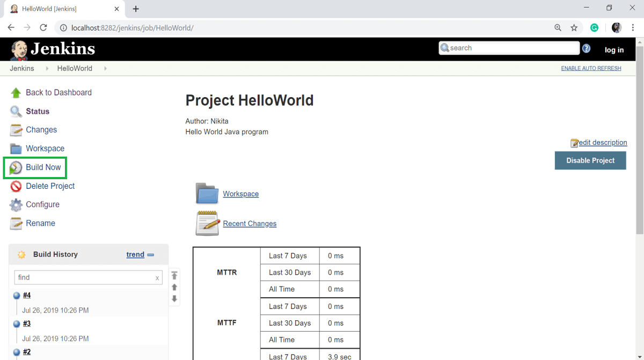The width and height of the screenshot is (644, 360).
Task: Collapse the trend graph minus icon
Action: coord(151,255)
